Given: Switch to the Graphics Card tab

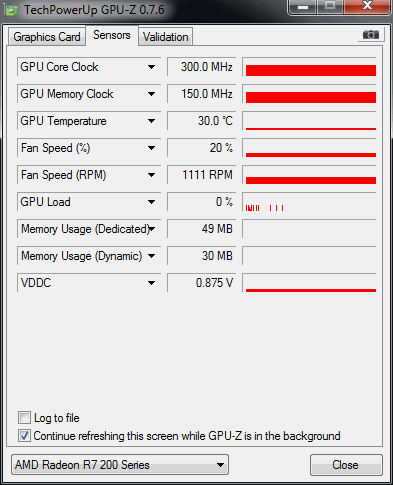Looking at the screenshot, I should 47,37.
